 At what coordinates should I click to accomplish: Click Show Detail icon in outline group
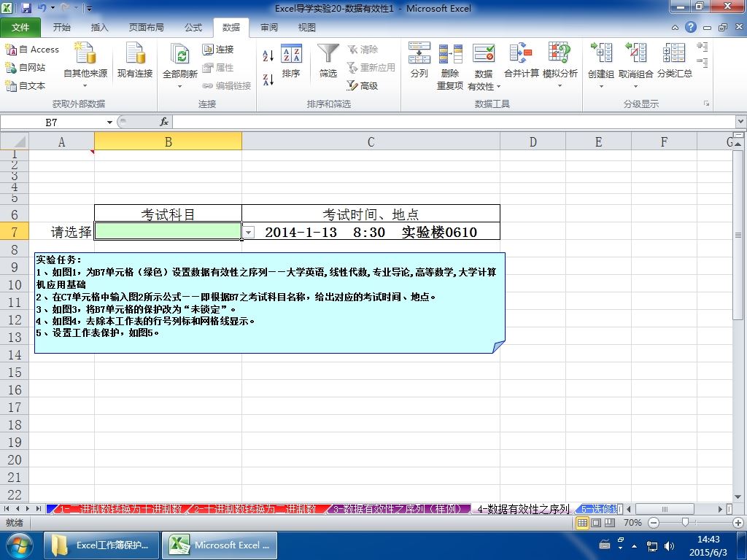703,47
